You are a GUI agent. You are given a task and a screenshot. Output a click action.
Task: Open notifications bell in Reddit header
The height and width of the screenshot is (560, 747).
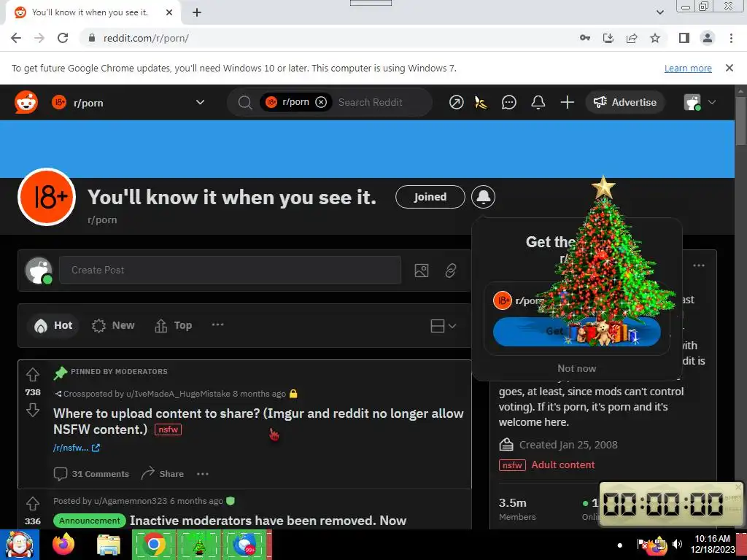(538, 102)
